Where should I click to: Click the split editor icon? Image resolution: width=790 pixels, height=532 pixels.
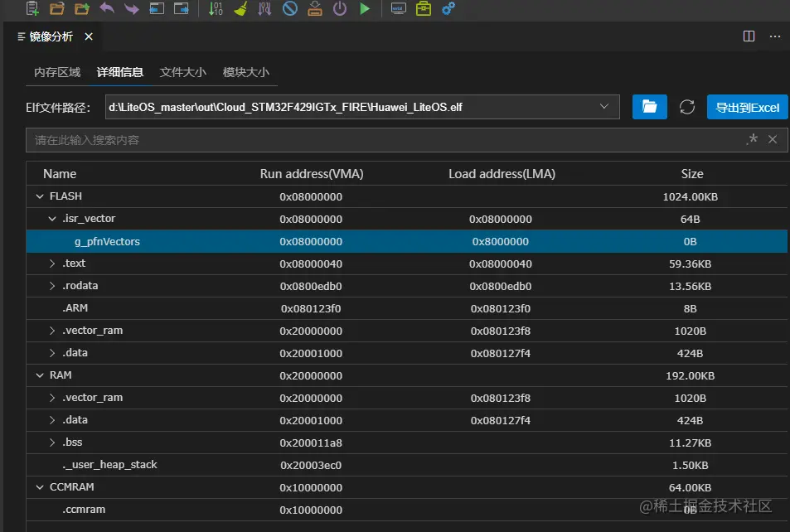[749, 36]
